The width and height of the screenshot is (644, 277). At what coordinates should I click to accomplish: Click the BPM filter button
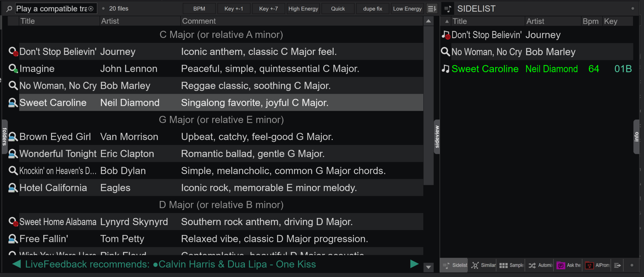(x=199, y=9)
